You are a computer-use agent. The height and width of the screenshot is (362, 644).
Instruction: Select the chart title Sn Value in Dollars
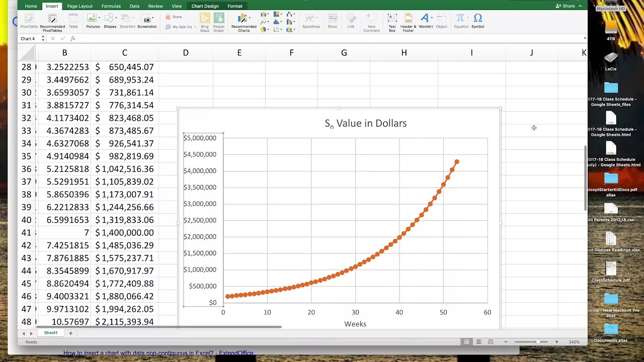point(366,124)
